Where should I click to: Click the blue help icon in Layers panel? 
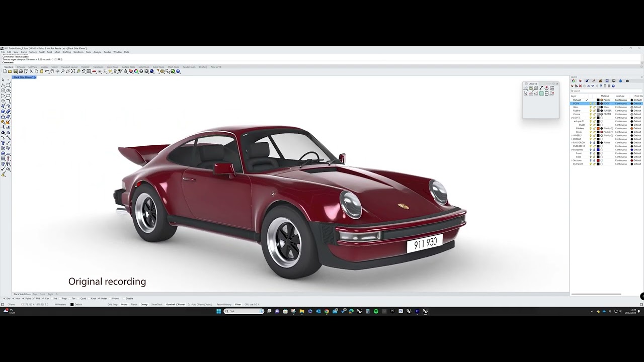[x=613, y=86]
